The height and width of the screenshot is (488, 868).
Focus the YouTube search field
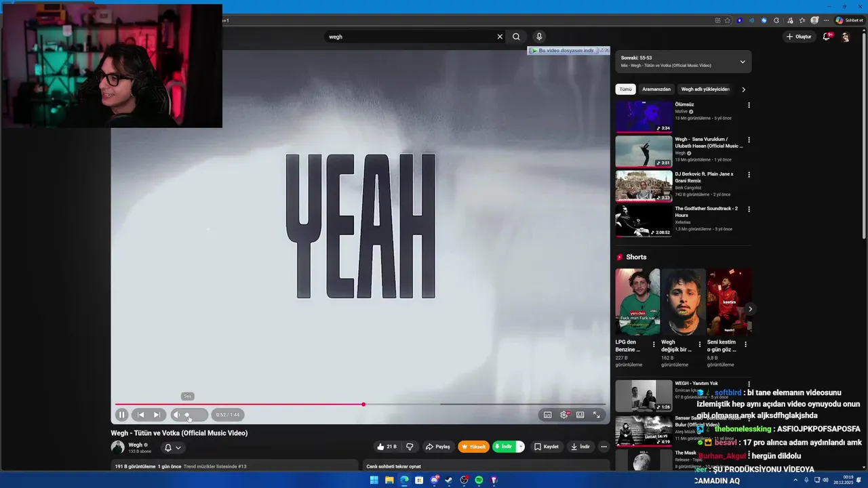pos(410,37)
